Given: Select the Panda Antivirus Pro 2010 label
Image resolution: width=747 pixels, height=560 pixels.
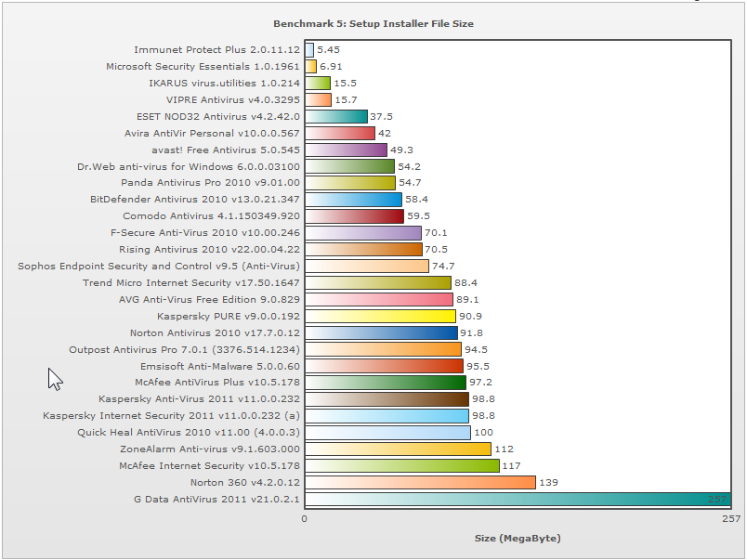Looking at the screenshot, I should pos(210,182).
